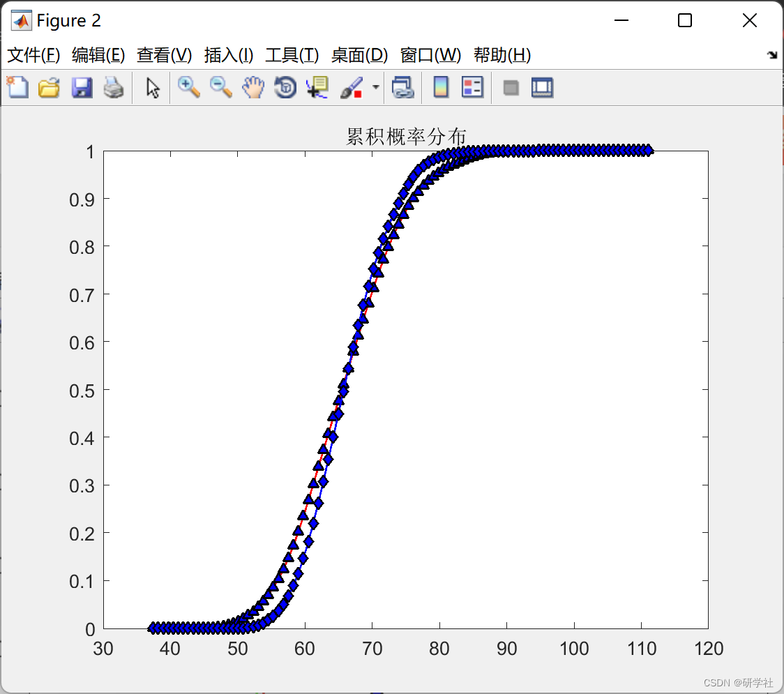Activate the Zoom In tool
Viewport: 784px width, 694px height.
pos(188,87)
